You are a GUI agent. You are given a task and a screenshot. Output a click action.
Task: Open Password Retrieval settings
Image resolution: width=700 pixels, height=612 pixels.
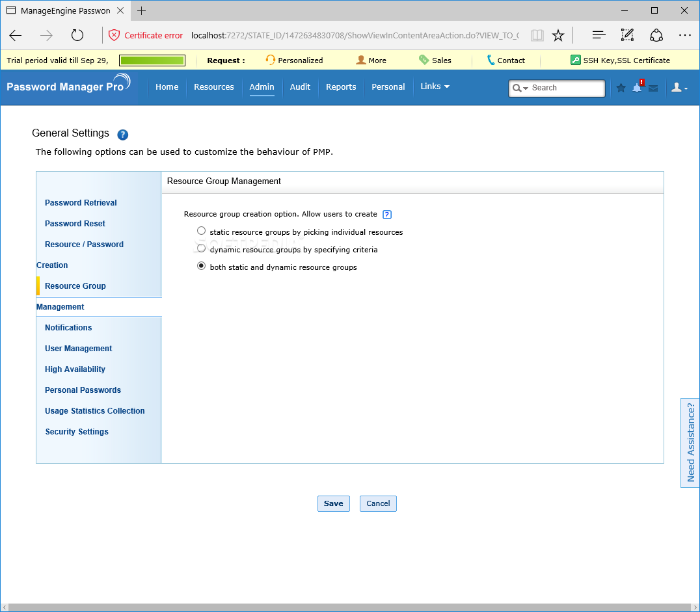coord(81,203)
